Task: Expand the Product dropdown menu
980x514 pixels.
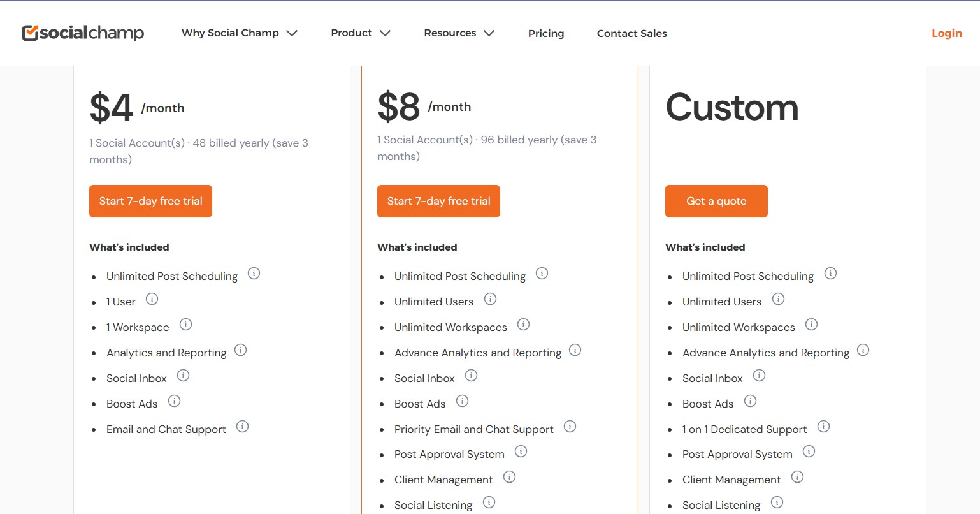Action: pos(361,33)
